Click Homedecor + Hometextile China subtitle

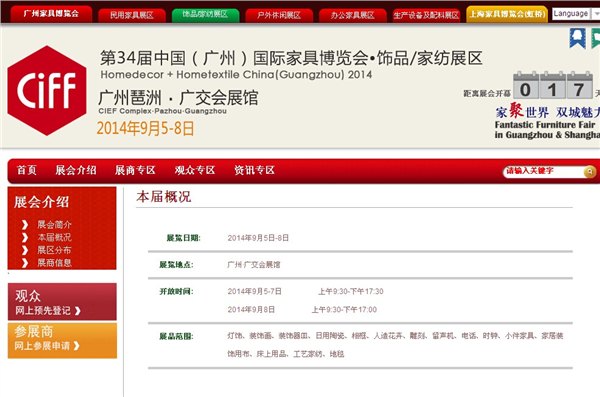(x=236, y=74)
